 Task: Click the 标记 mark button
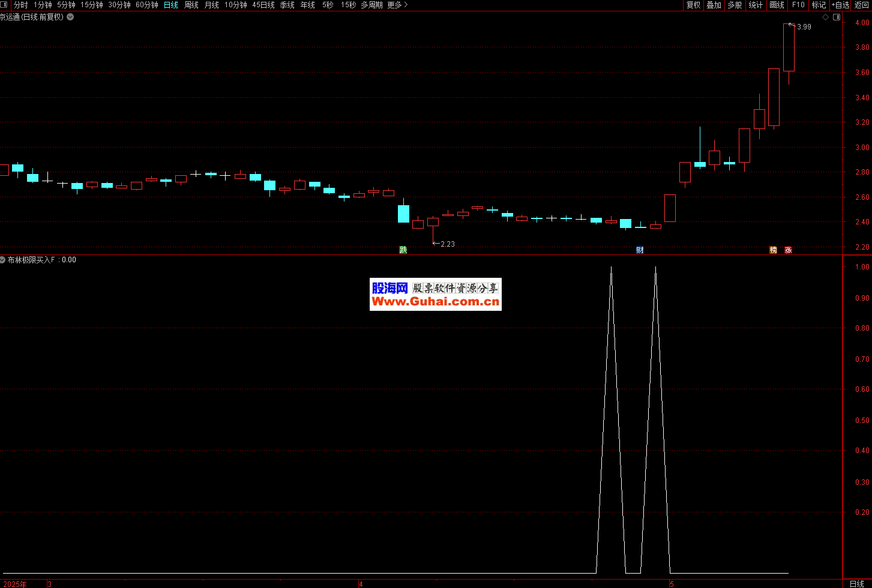pyautogui.click(x=819, y=5)
